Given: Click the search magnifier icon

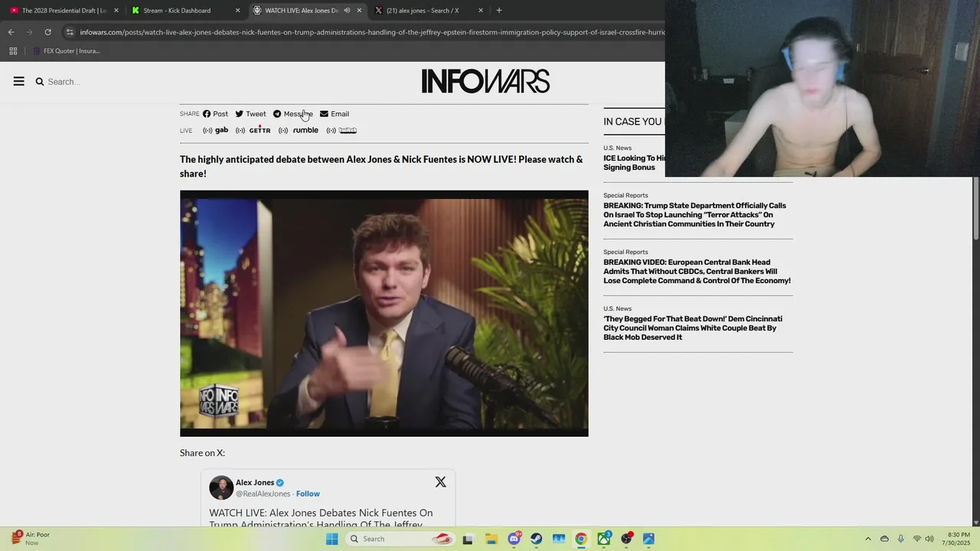Looking at the screenshot, I should (x=40, y=82).
